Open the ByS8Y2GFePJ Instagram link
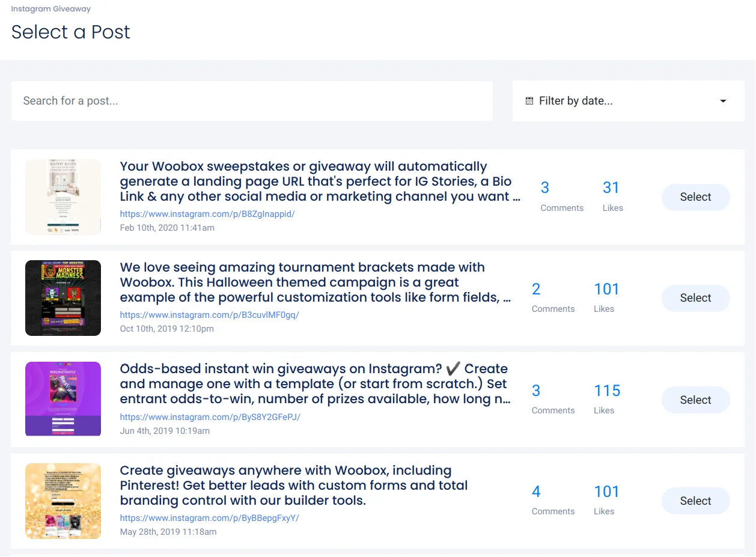Viewport: 756px width, 557px height. pyautogui.click(x=210, y=417)
